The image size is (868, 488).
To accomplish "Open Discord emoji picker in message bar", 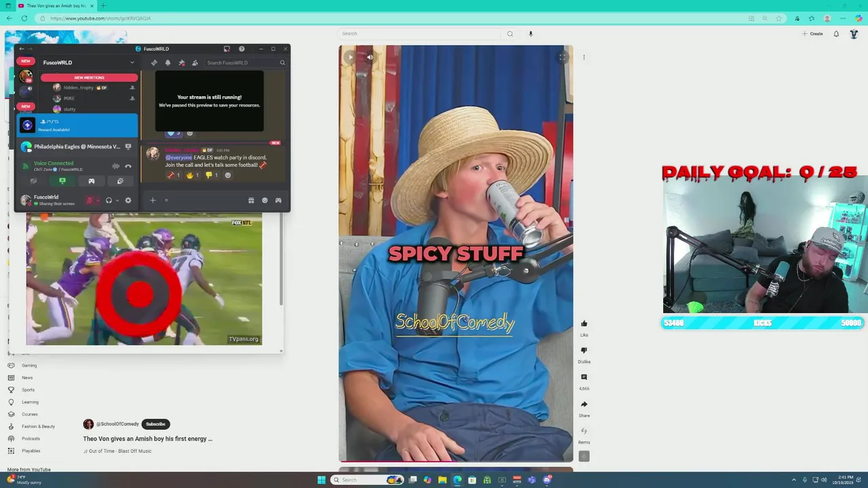I will (264, 200).
